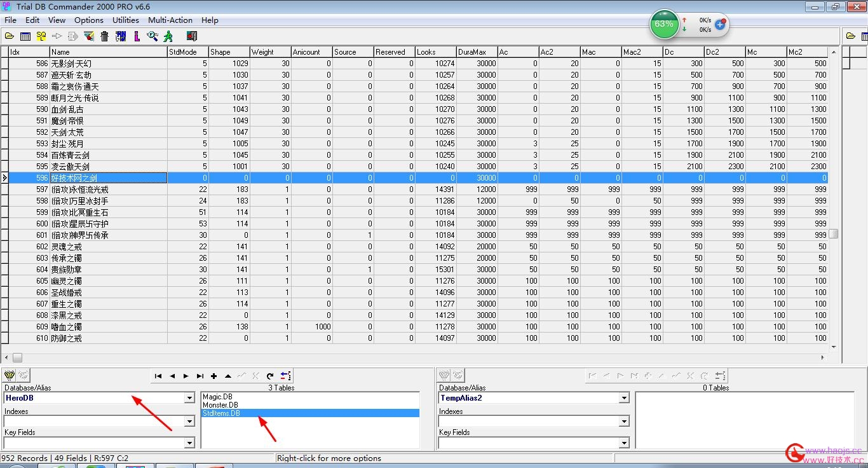868x468 pixels.
Task: Go to next record in left navigator
Action: (x=186, y=376)
